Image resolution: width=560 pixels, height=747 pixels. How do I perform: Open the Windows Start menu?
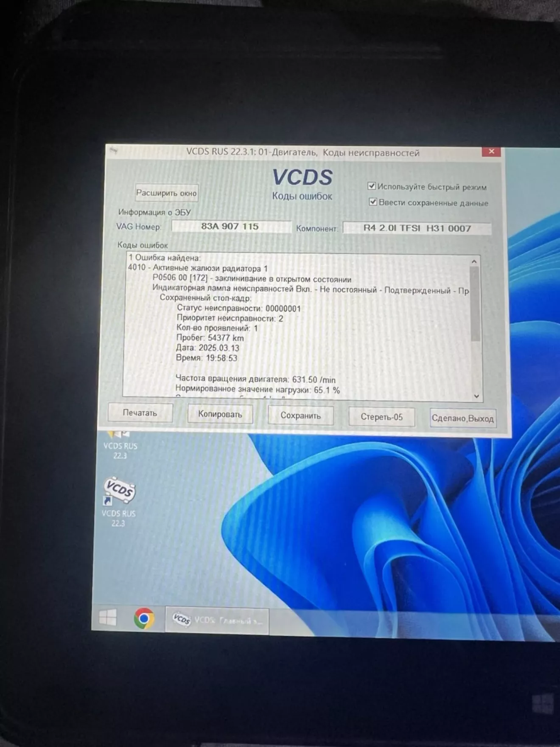click(108, 617)
